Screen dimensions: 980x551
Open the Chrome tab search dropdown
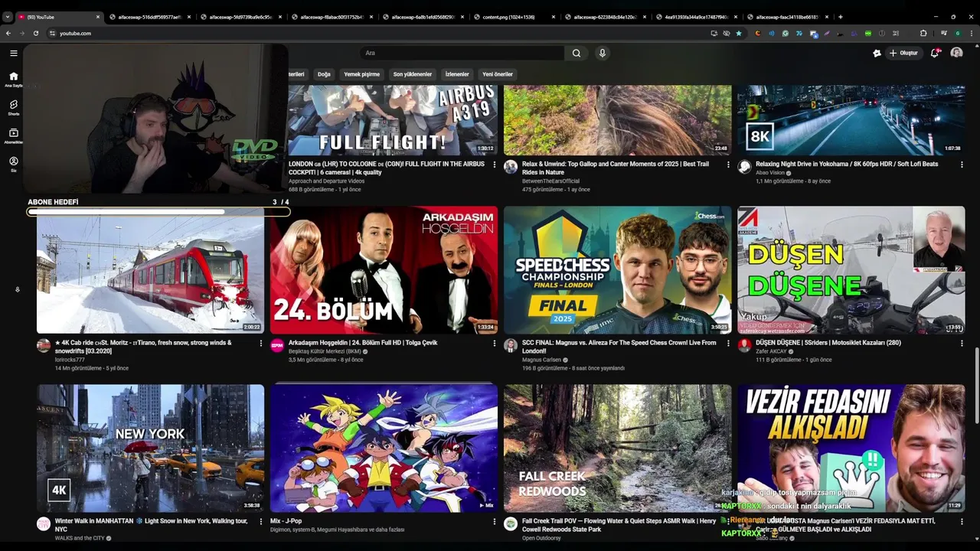(x=8, y=16)
